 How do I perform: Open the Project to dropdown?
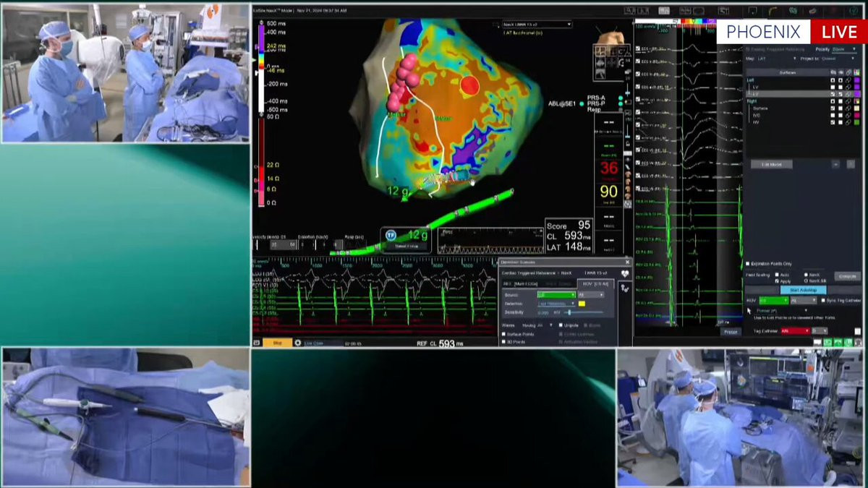click(838, 59)
